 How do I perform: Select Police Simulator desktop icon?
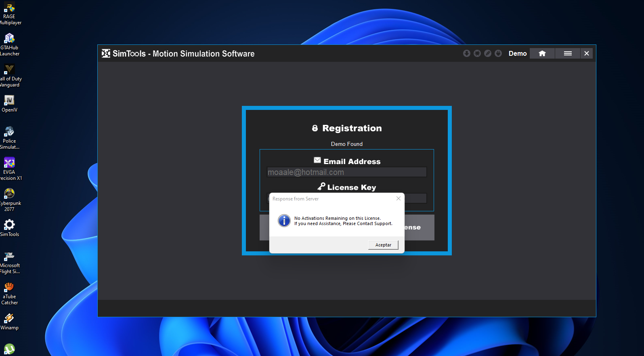(9, 138)
